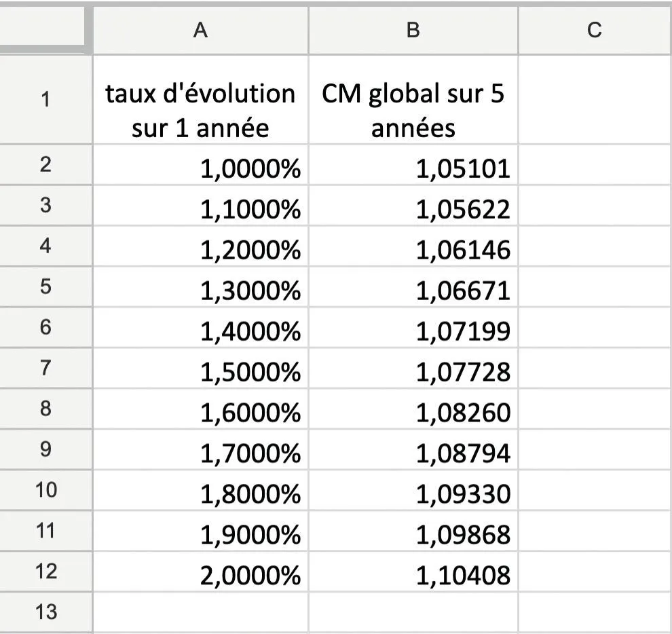This screenshot has height=634, width=672.
Task: Select row 10 header
Action: point(45,490)
